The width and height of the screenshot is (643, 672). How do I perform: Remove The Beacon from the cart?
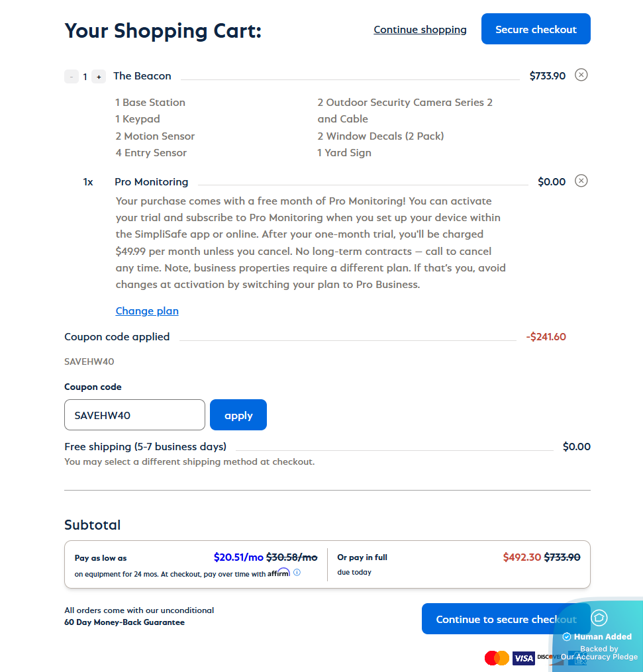[x=581, y=75]
